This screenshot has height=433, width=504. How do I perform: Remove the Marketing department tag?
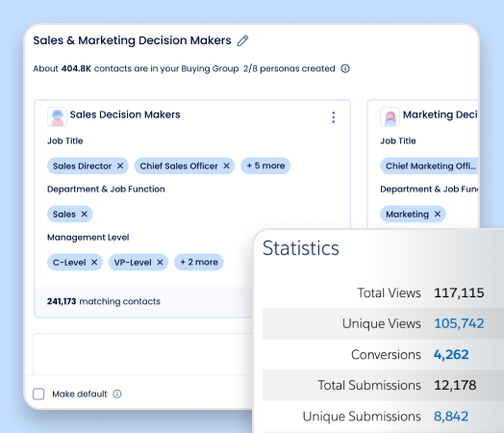coord(438,214)
